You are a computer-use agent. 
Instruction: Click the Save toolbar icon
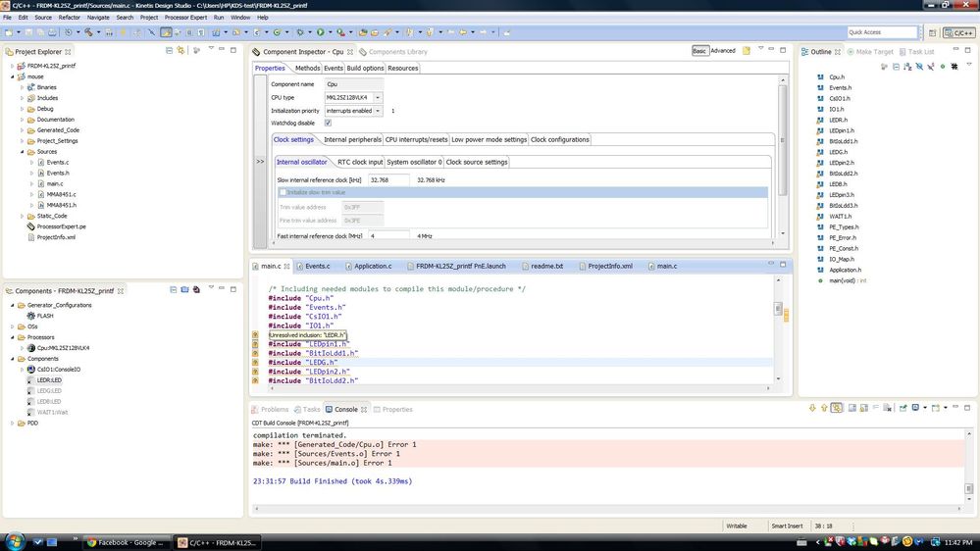coord(28,31)
